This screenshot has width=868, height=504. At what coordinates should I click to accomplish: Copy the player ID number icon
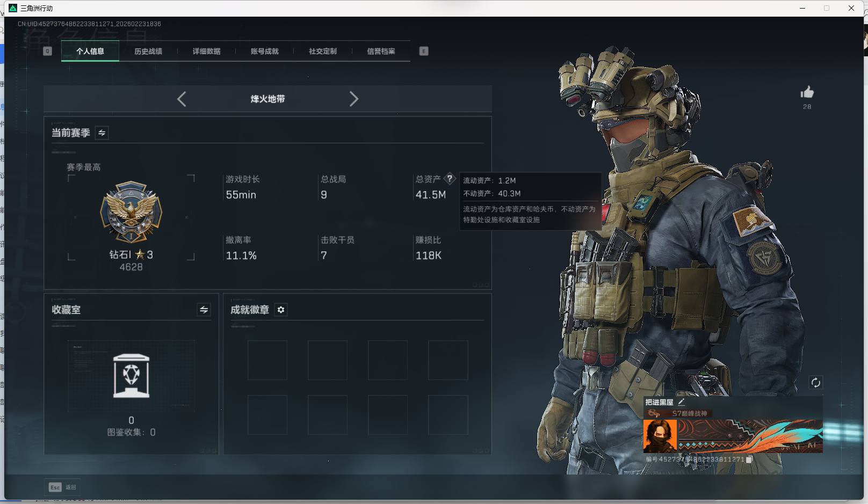tap(749, 459)
